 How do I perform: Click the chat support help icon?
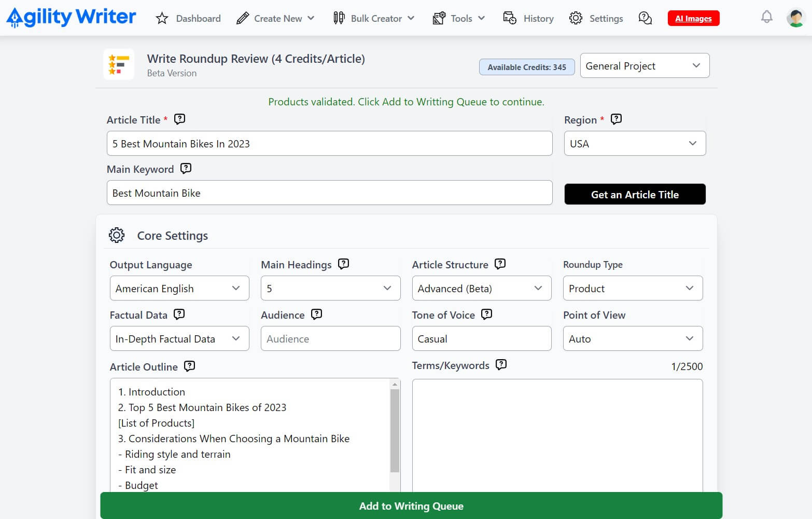click(645, 18)
